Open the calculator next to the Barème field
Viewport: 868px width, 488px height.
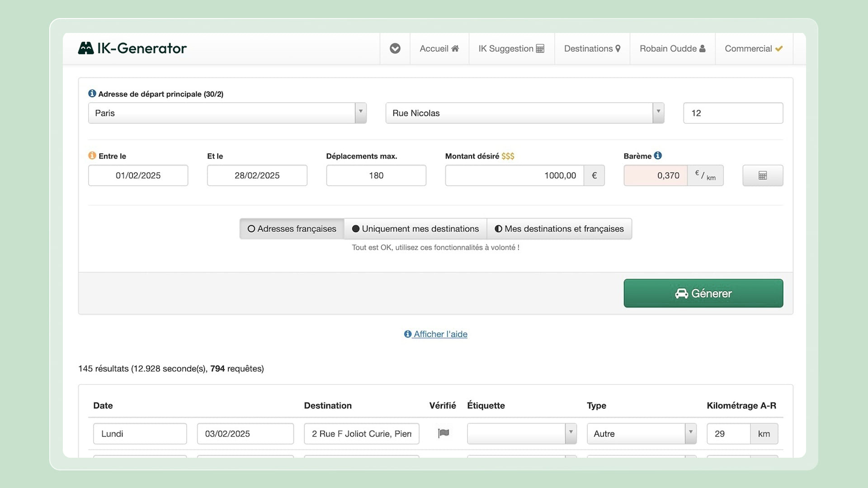[763, 175]
